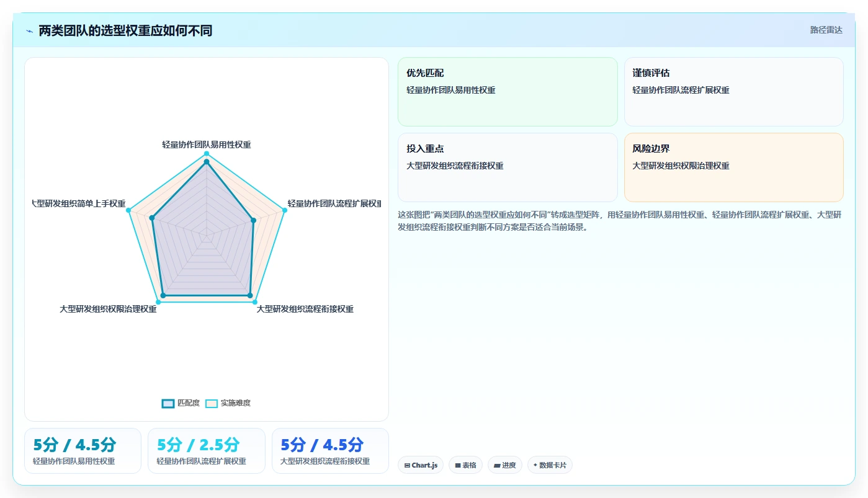
Task: Click the title 两类团队的选型权重应如何不同
Action: click(125, 30)
